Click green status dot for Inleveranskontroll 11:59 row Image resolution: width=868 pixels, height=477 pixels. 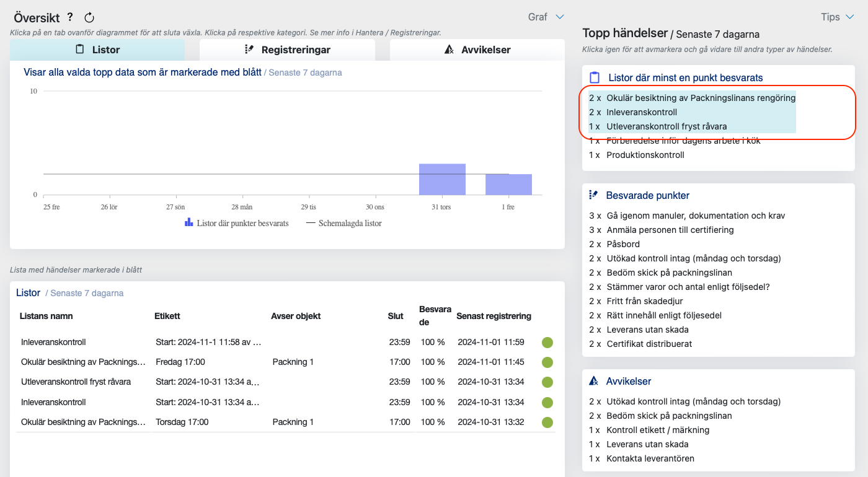click(547, 343)
